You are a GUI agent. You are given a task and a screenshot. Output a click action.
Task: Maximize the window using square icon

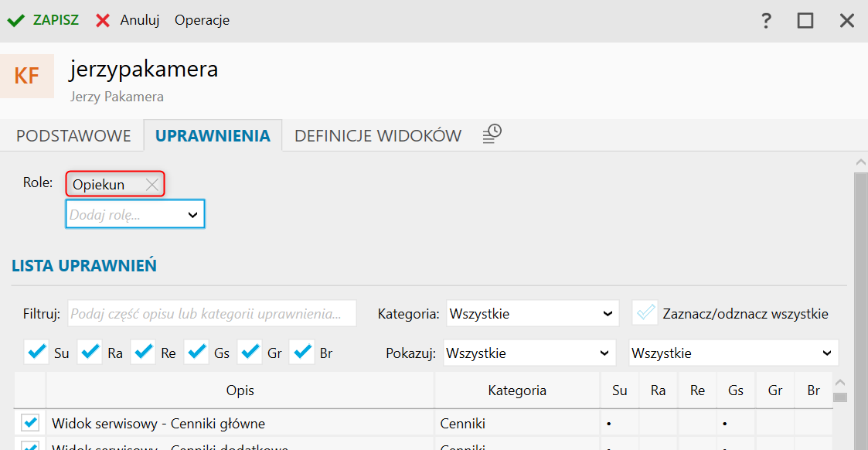pyautogui.click(x=805, y=21)
